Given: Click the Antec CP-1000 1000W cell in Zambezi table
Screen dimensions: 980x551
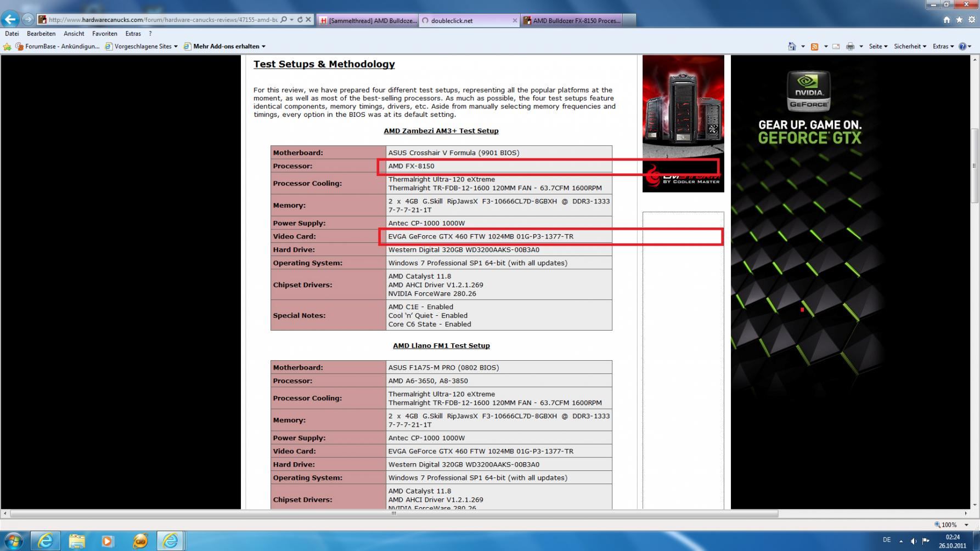Looking at the screenshot, I should 499,223.
